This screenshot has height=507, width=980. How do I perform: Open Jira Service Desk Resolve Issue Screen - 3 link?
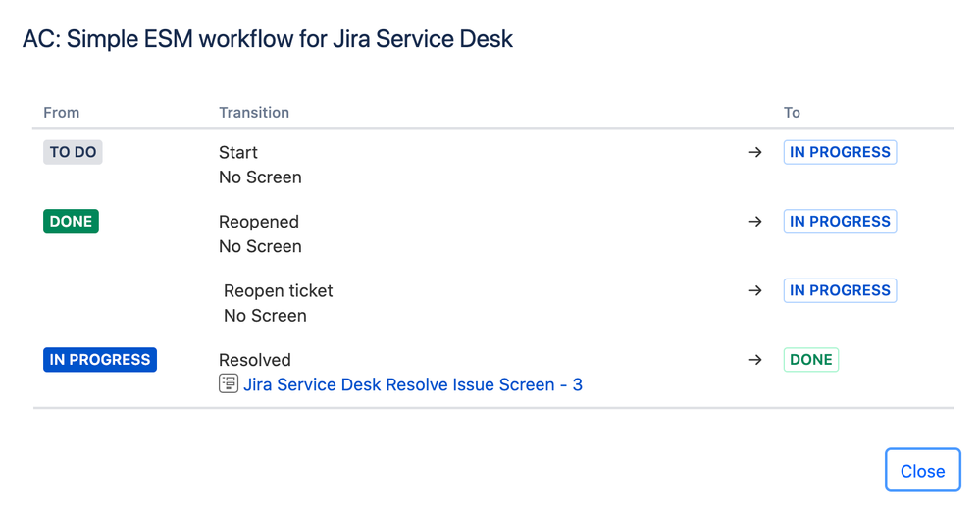point(413,384)
